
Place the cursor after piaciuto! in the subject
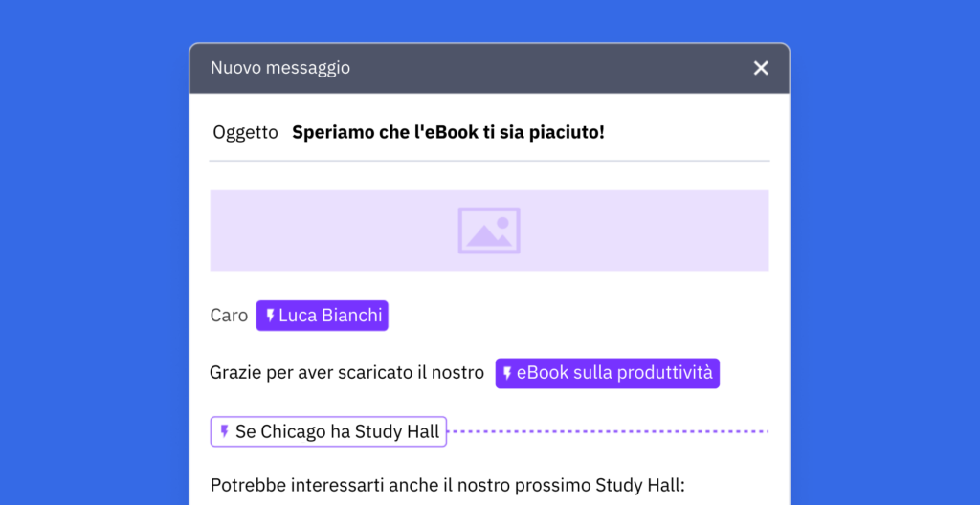click(607, 133)
